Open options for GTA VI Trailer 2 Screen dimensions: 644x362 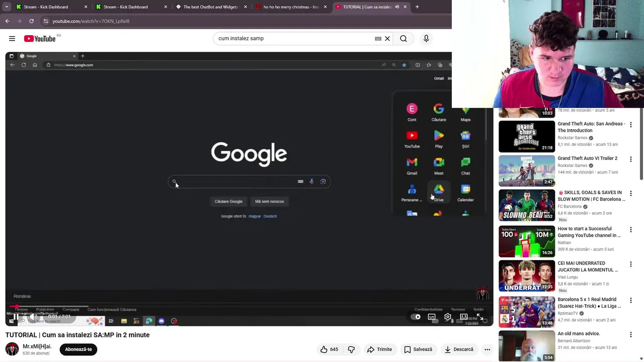[630, 159]
